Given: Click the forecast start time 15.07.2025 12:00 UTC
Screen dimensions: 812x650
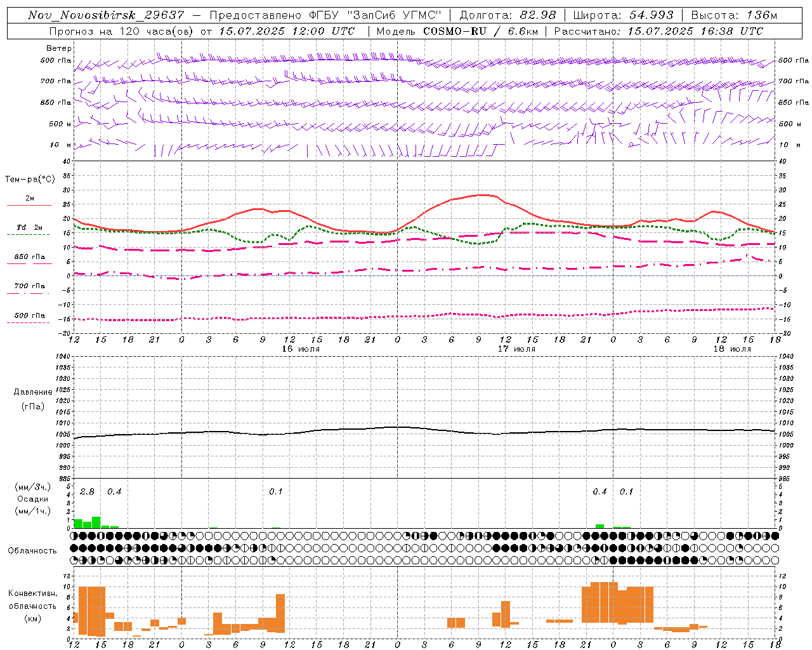Looking at the screenshot, I should tap(287, 31).
